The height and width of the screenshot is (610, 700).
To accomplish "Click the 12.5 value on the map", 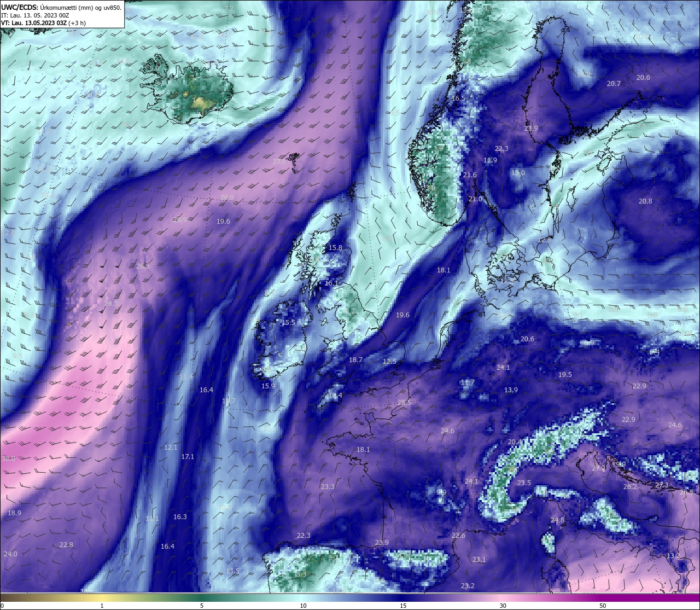I will (x=389, y=362).
